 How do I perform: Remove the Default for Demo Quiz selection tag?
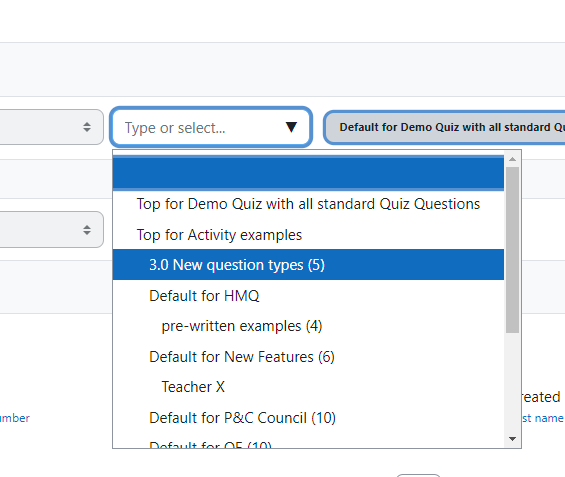444,127
